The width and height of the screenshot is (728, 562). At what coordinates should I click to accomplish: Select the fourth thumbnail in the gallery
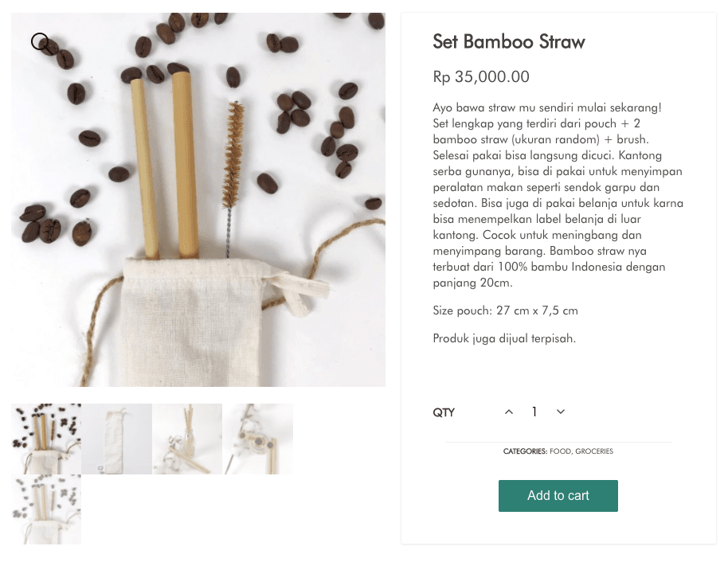point(257,439)
